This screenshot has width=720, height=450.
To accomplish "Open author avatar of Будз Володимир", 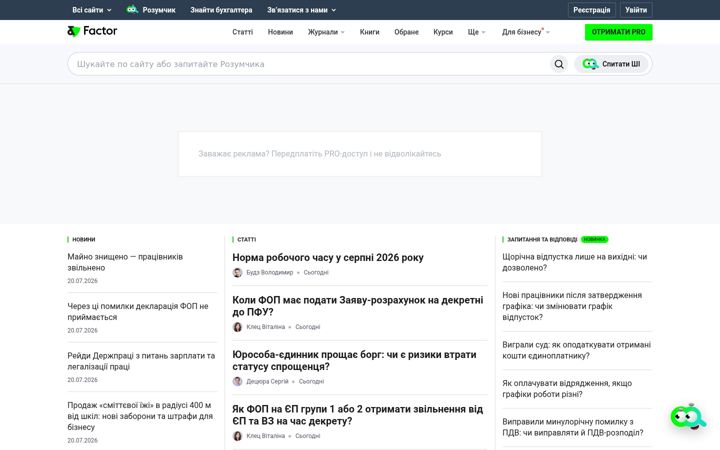I will tap(237, 273).
